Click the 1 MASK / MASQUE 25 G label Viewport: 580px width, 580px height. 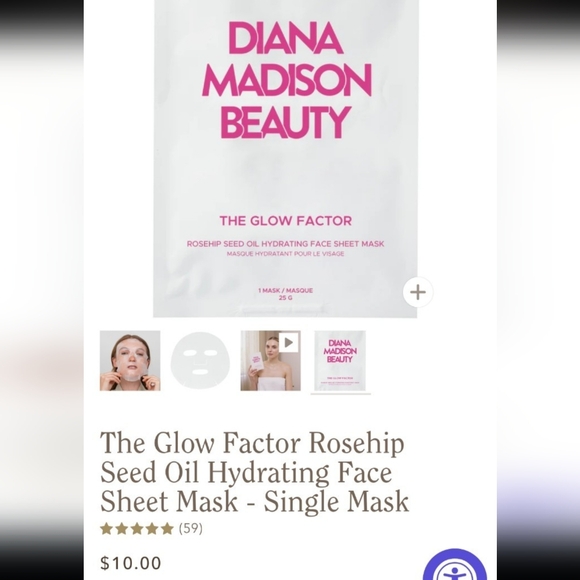(286, 294)
